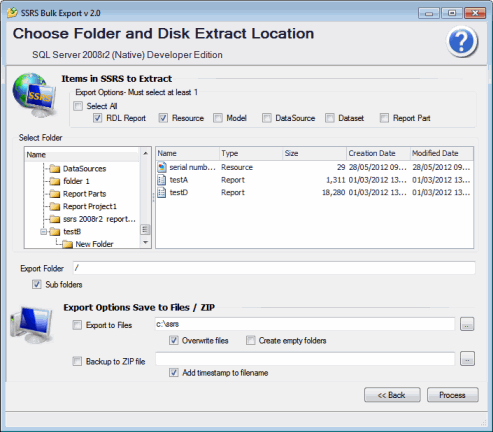Sort file list by Modified Date column

[x=442, y=153]
